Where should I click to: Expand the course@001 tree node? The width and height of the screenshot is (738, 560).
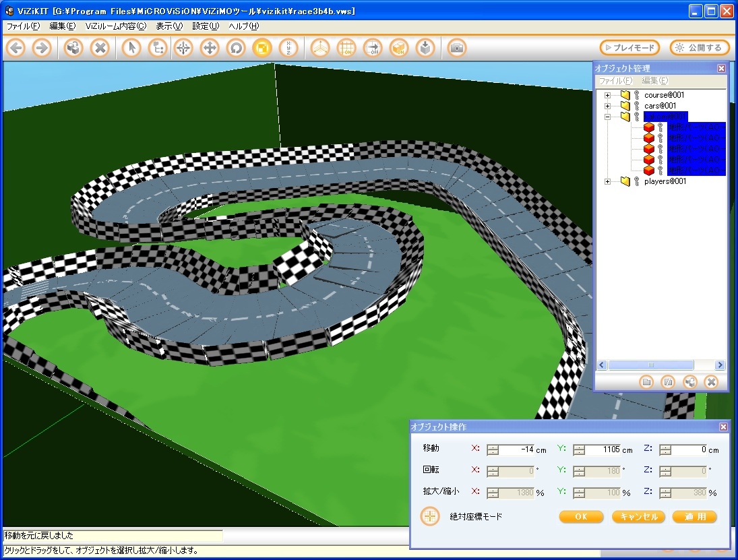coord(607,95)
